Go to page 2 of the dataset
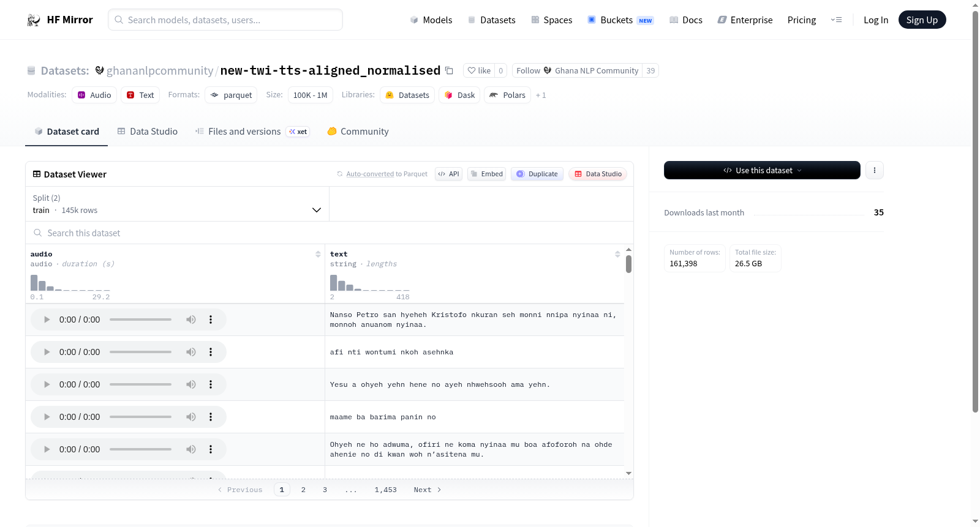Screen dimensions: 980x527 303,490
